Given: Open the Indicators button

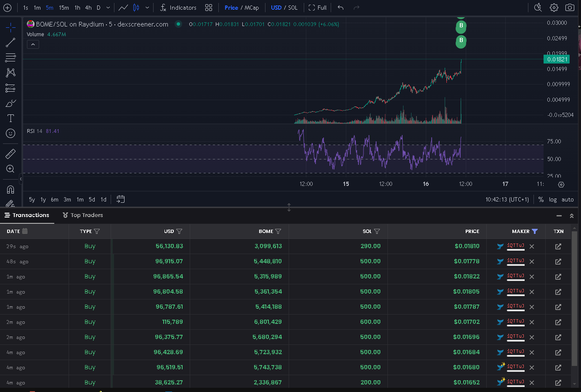Looking at the screenshot, I should 178,8.
